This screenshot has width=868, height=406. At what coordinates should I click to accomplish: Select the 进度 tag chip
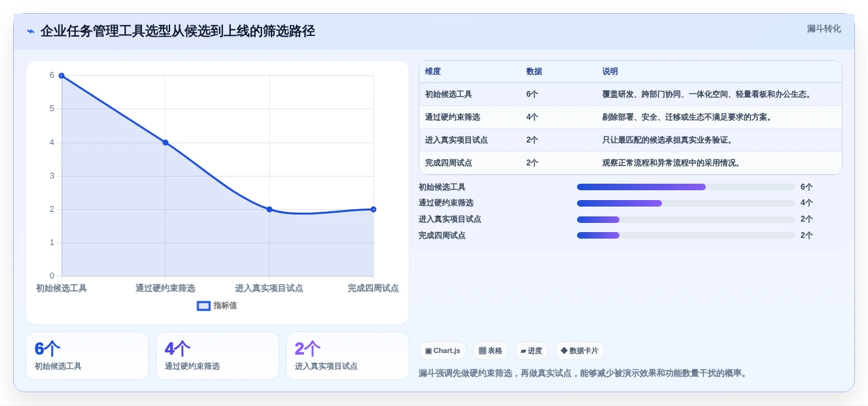pos(531,350)
